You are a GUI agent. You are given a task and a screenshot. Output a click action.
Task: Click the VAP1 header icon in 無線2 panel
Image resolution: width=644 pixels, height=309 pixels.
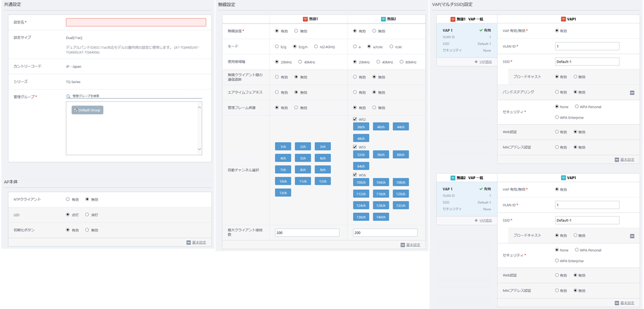pyautogui.click(x=563, y=177)
